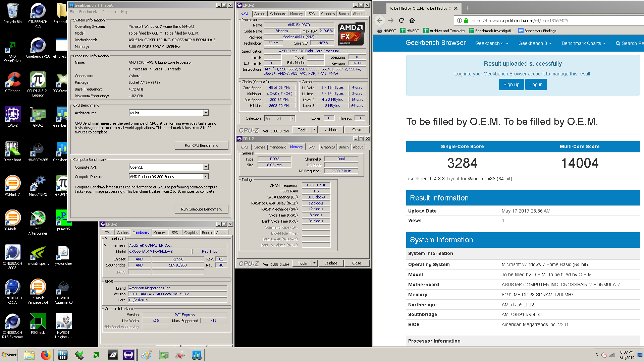
Task: Launch GPUPI 3.3.2 Legacy shortcut
Action: click(x=38, y=84)
